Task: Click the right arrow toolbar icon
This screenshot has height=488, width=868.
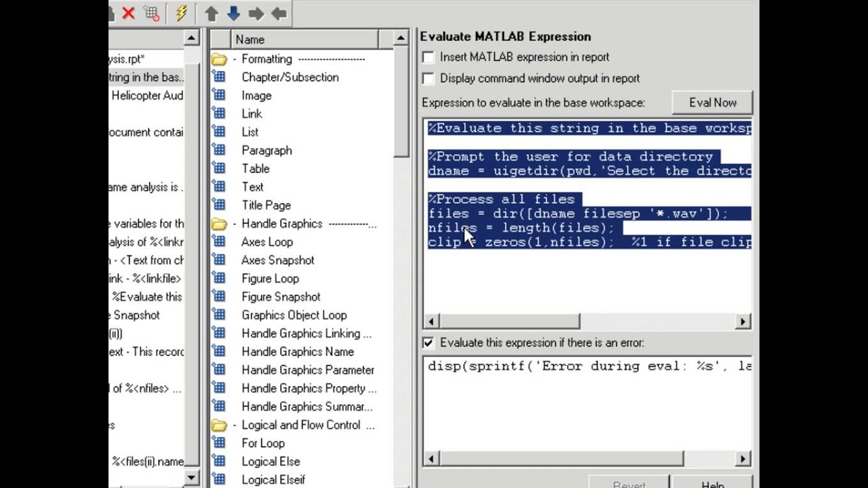Action: click(x=256, y=13)
